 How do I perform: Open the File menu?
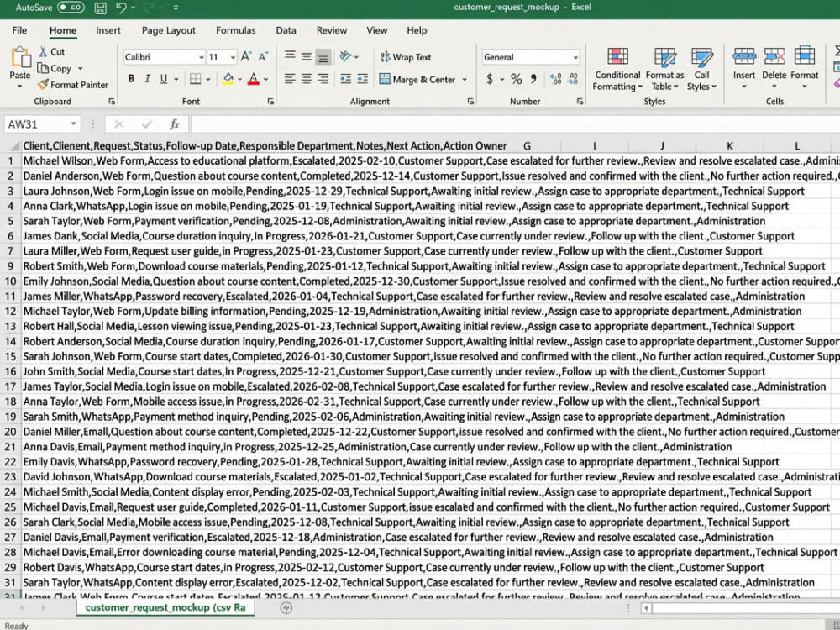[19, 30]
